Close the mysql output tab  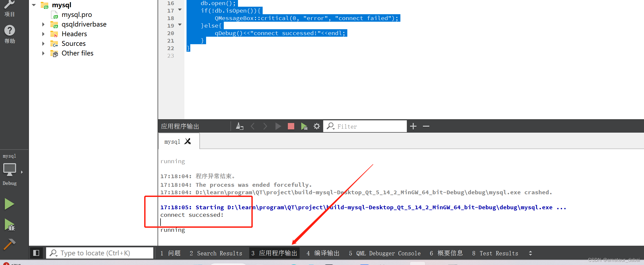[x=188, y=141]
